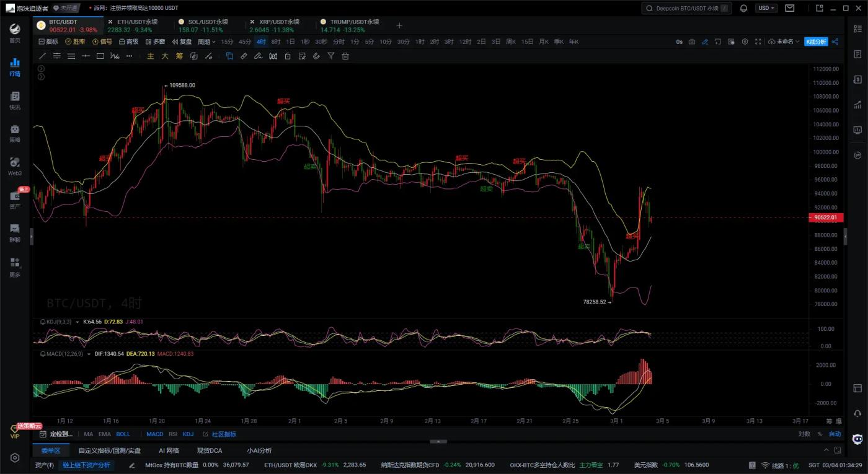The height and width of the screenshot is (474, 868).
Task: Select the trend line drawing tool
Action: click(43, 56)
